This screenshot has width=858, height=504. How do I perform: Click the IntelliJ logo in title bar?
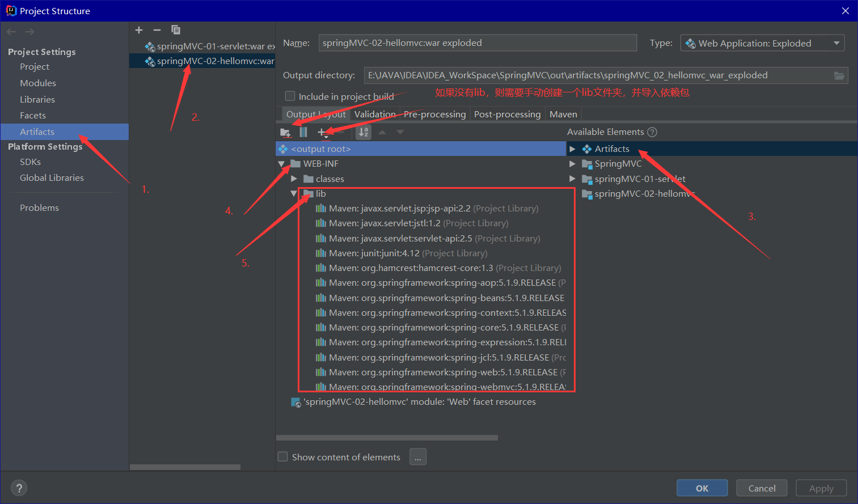click(11, 11)
